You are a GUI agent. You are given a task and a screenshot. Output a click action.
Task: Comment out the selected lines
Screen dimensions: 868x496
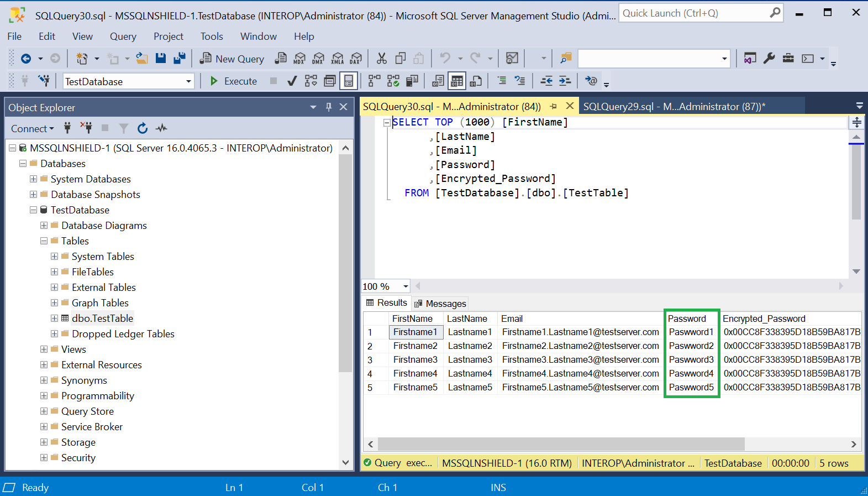tap(502, 81)
